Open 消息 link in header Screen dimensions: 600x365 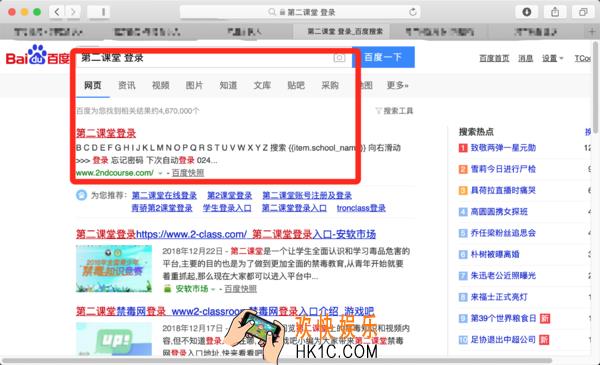pos(525,58)
